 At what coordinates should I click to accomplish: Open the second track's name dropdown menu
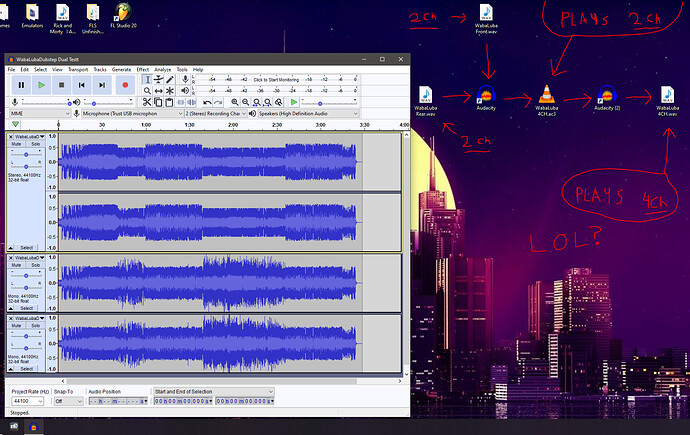point(30,258)
